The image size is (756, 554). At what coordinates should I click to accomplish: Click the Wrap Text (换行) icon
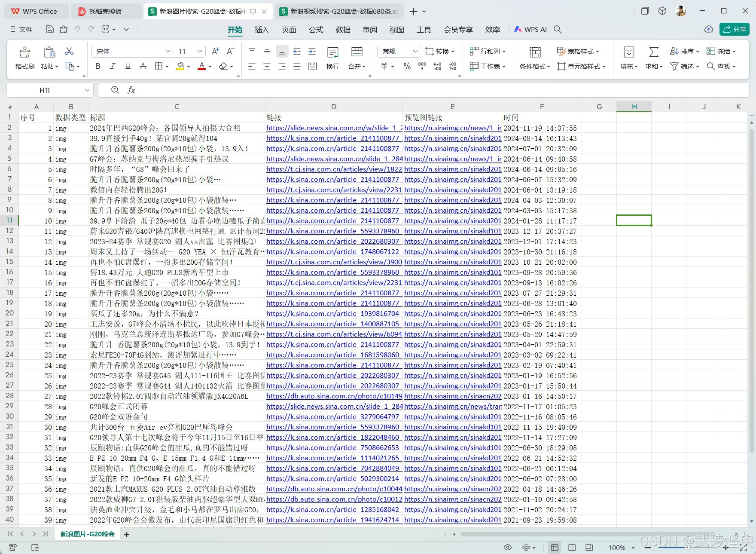(x=333, y=52)
